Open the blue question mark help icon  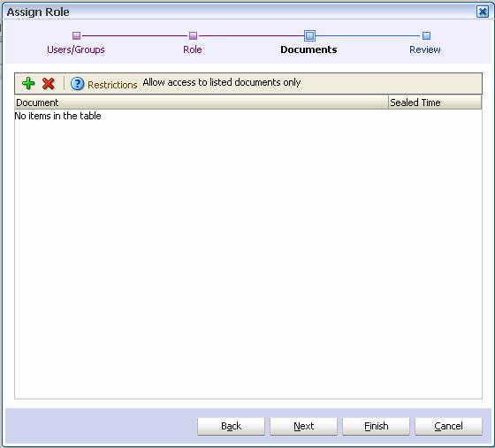coord(77,84)
